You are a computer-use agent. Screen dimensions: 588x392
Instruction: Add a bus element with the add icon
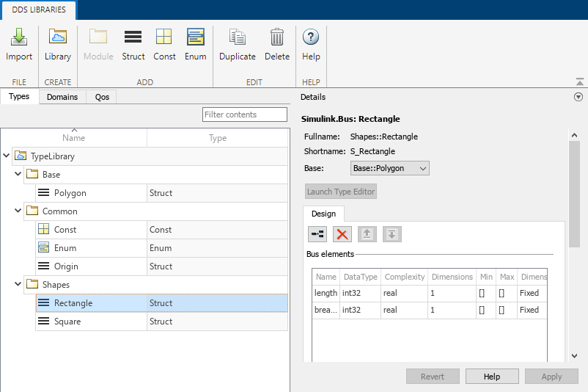(317, 234)
